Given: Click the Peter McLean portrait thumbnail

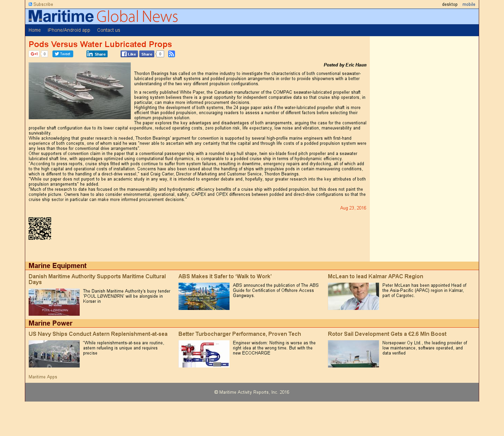Looking at the screenshot, I should 353,296.
